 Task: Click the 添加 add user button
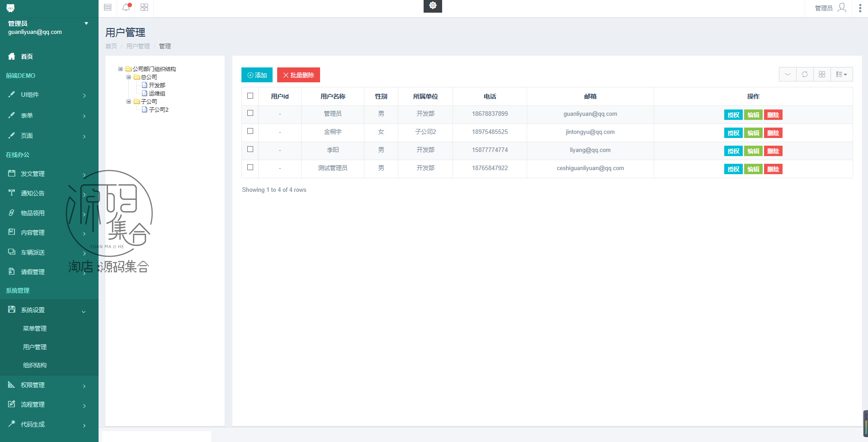[257, 75]
